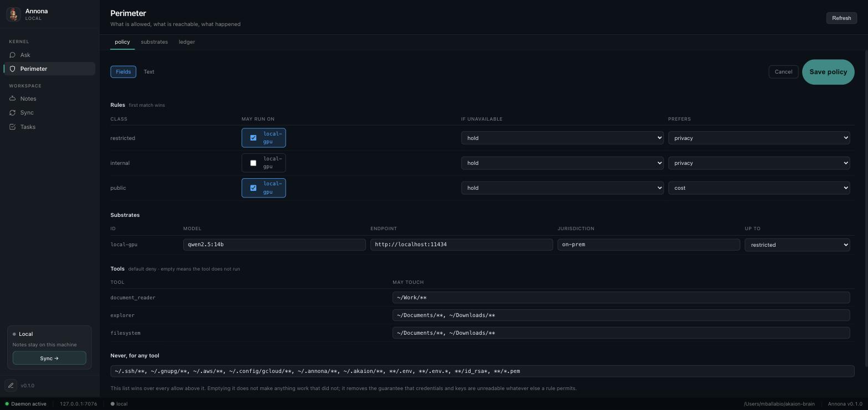Click Annona v0.1.0 in status bar

point(845,404)
